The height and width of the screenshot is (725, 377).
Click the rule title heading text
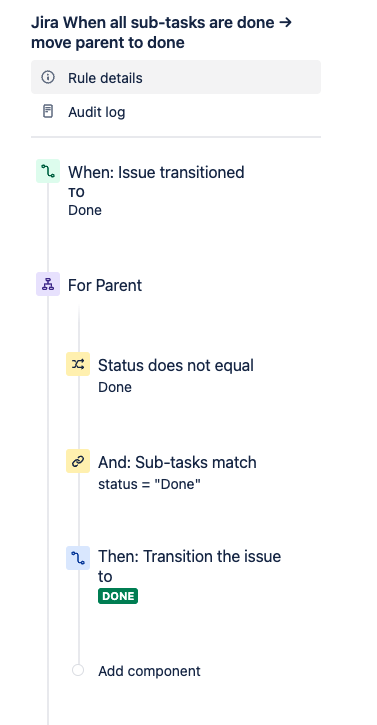(x=161, y=32)
